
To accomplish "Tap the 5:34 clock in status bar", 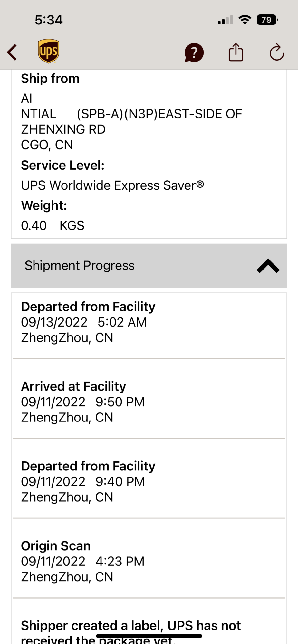I will tap(49, 20).
